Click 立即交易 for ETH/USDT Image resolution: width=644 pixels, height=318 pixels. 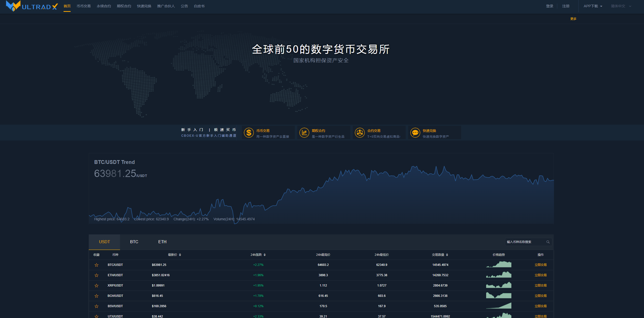540,275
